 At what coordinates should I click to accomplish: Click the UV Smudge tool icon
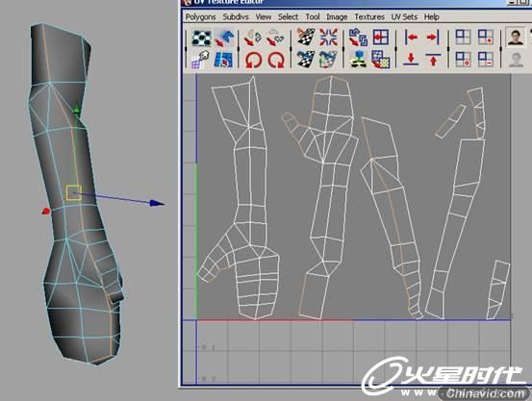(200, 60)
